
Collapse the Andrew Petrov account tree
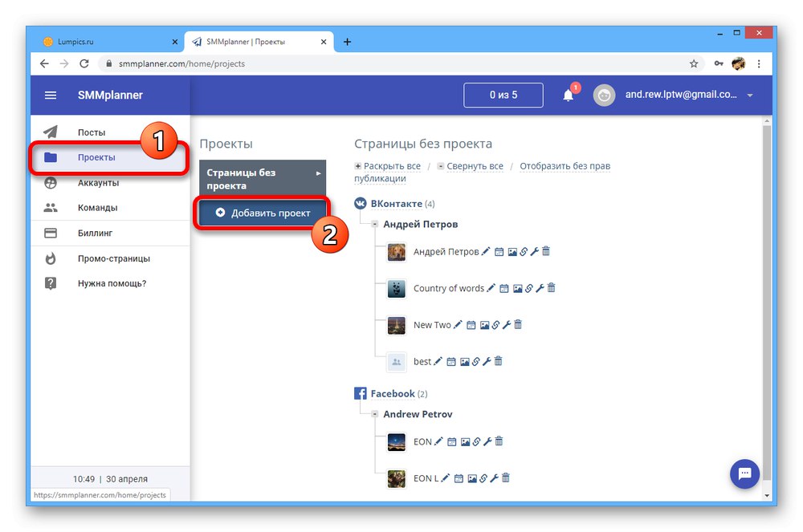click(x=375, y=414)
